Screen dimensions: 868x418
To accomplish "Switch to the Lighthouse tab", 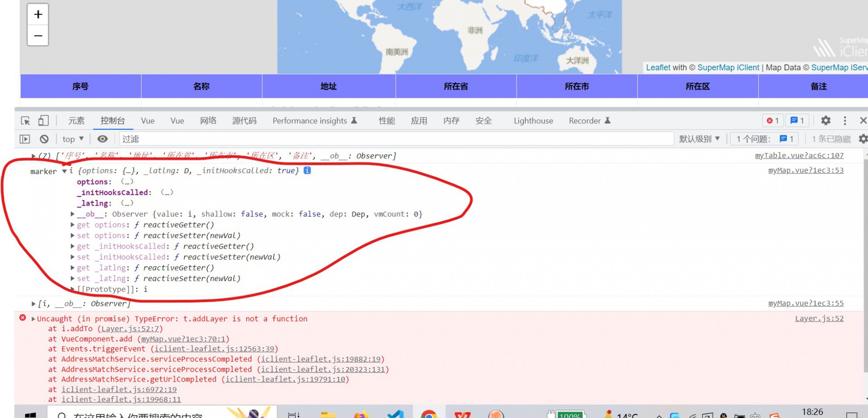I will click(x=533, y=121).
